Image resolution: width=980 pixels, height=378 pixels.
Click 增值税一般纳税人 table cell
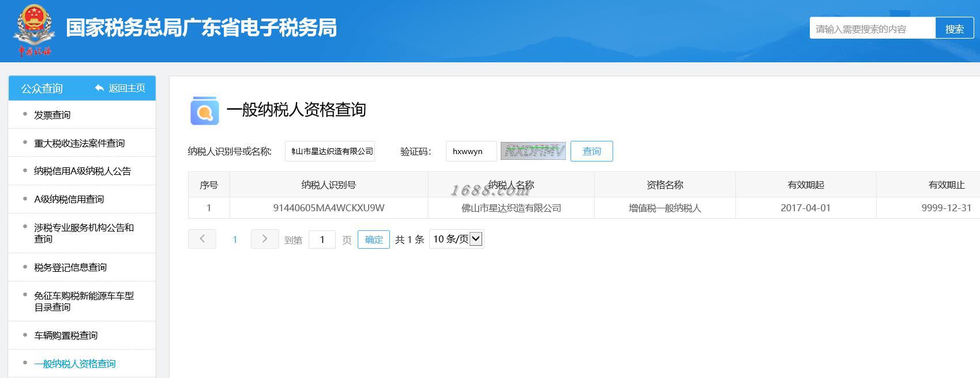click(x=665, y=208)
